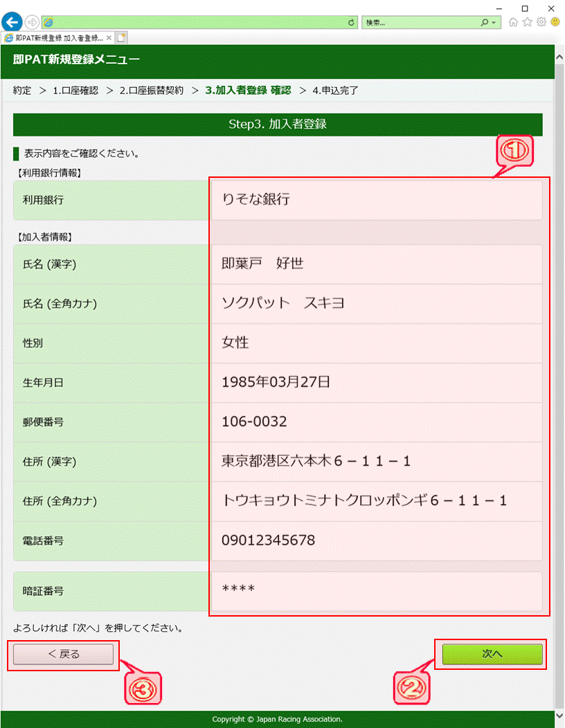Viewport: 565px width, 728px height.
Task: Click the 2.口座振替契約 breadcrumb step
Action: pyautogui.click(x=152, y=91)
